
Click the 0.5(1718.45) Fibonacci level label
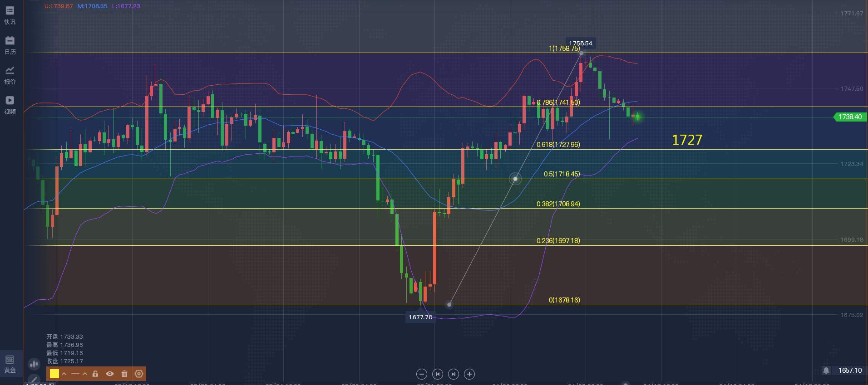click(562, 174)
